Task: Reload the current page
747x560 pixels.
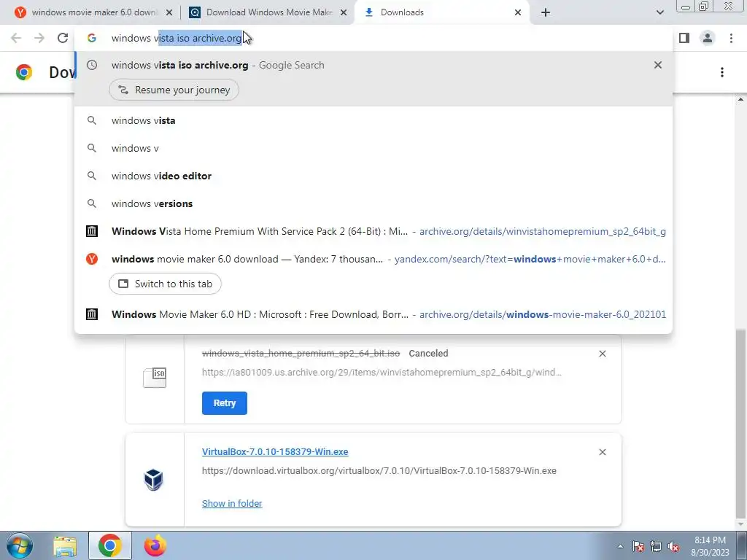Action: tap(63, 38)
